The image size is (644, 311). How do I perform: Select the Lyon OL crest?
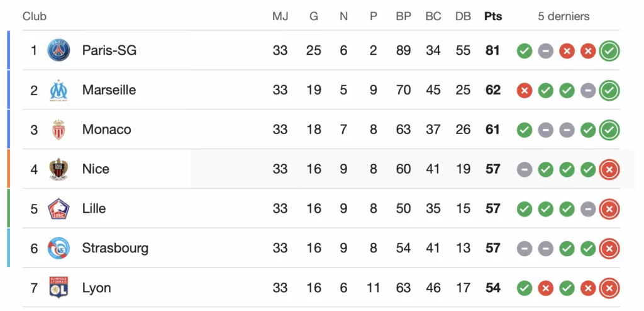pyautogui.click(x=58, y=287)
